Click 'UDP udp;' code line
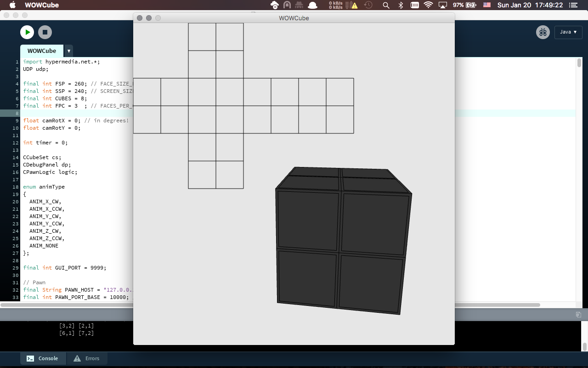 [x=35, y=69]
